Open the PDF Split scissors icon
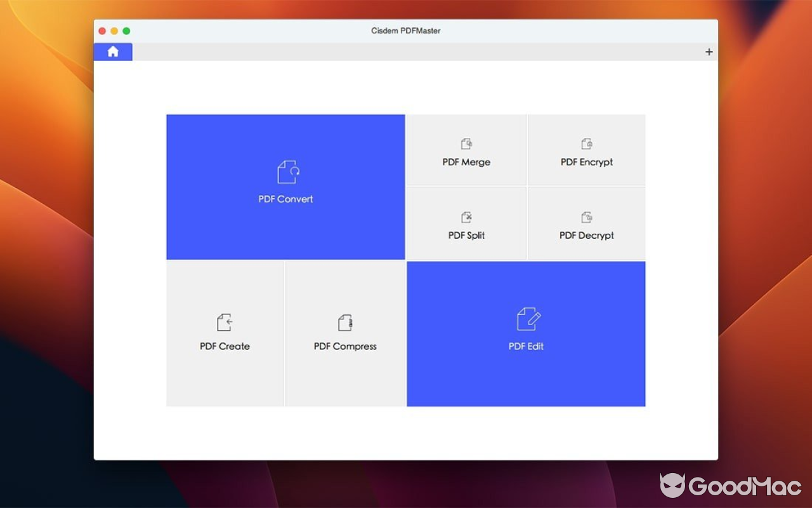812x508 pixels. tap(466, 217)
